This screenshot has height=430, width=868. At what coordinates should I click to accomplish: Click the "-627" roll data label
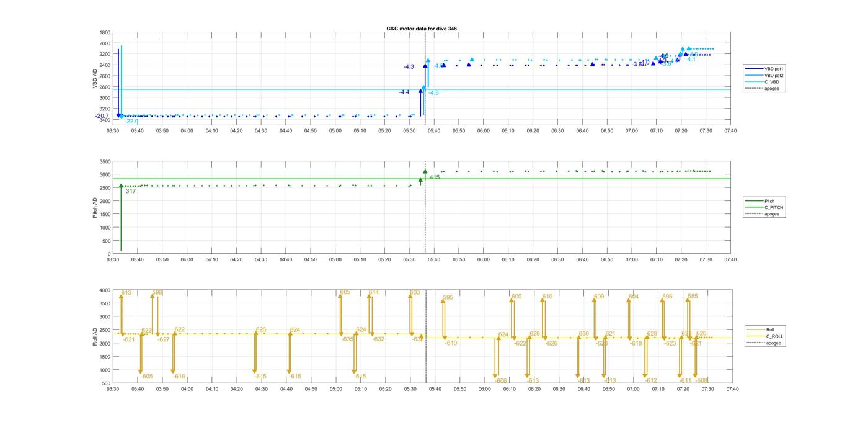pos(164,339)
